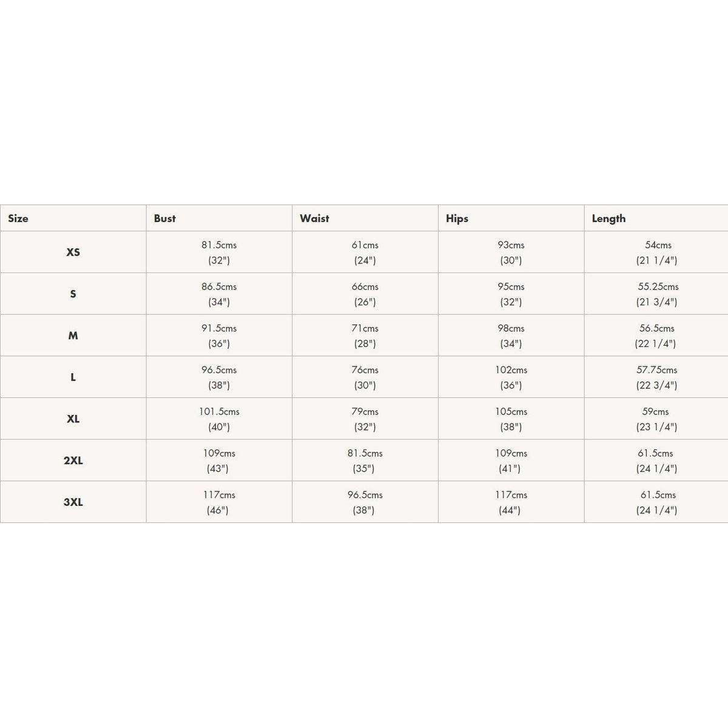Viewport: 728px width, 728px height.
Task: Click the Hips column header
Action: pos(457,218)
